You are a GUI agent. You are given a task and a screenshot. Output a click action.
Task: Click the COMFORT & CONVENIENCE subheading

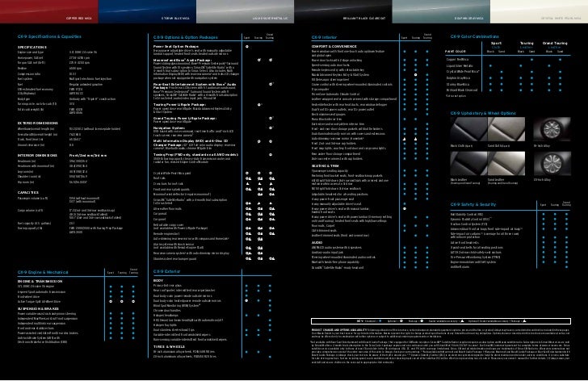coord(334,47)
